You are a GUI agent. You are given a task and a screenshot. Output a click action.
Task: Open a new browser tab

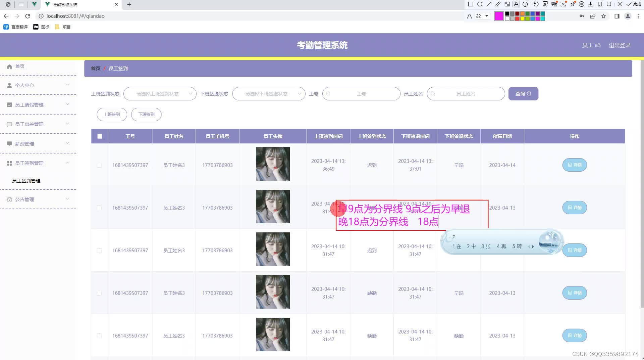pyautogui.click(x=129, y=4)
